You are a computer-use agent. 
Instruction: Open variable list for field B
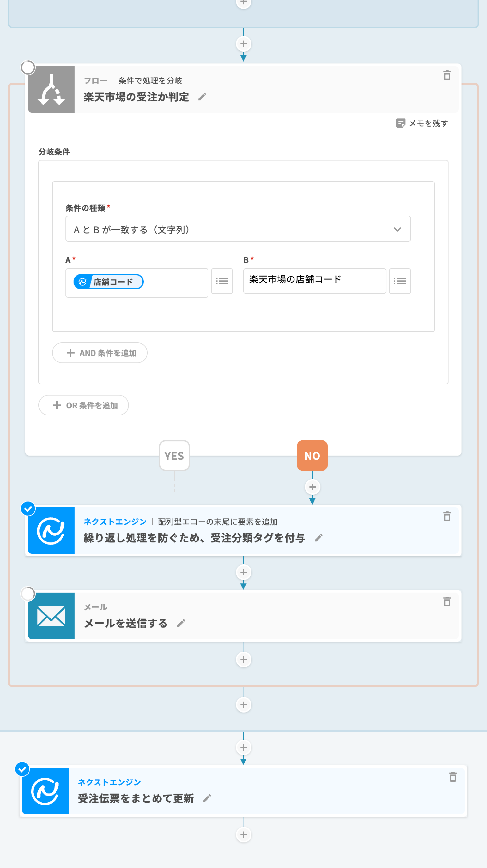[400, 281]
